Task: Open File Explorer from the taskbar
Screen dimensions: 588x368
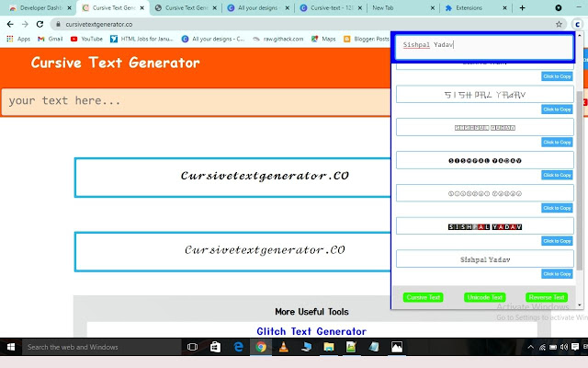Action: [x=329, y=347]
